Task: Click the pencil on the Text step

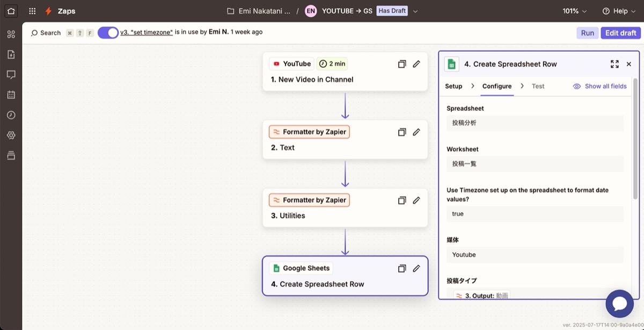Action: point(416,132)
